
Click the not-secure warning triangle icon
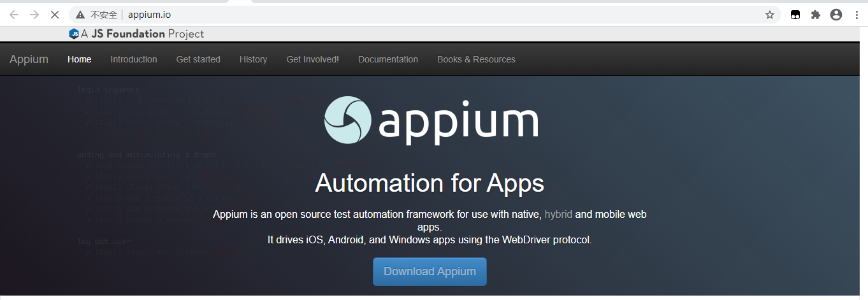(x=80, y=15)
